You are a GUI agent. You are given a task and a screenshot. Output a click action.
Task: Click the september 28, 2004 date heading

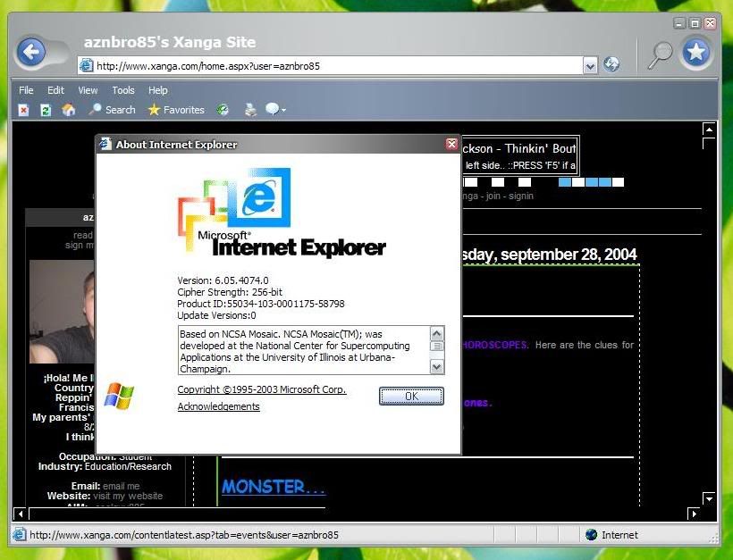tap(569, 254)
